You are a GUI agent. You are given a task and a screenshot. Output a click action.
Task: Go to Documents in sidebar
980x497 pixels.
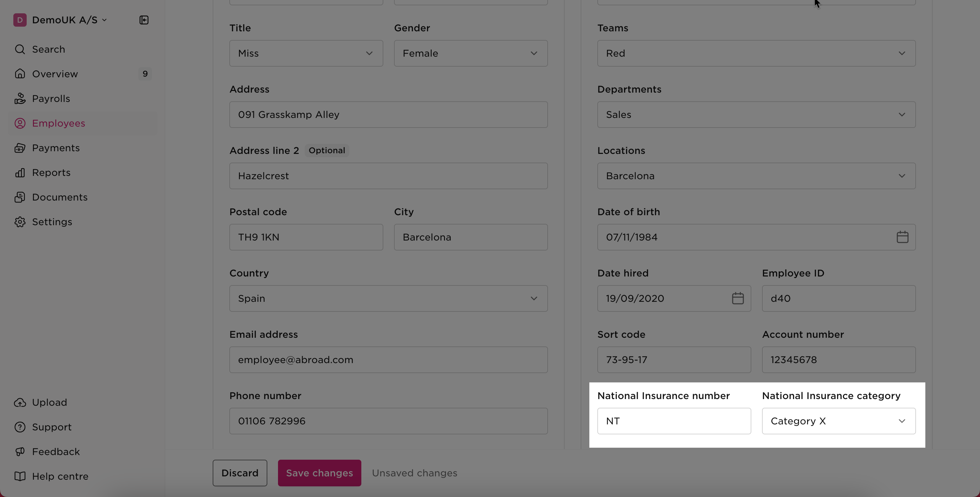pyautogui.click(x=60, y=197)
